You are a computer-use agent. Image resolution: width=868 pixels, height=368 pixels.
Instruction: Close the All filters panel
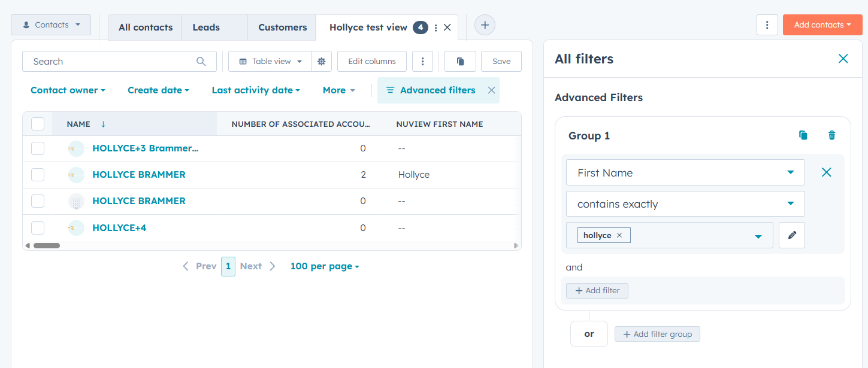point(843,59)
